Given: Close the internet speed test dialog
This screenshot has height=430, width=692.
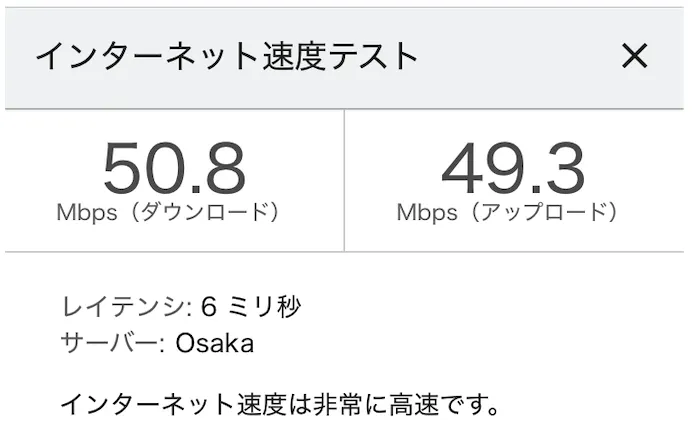Looking at the screenshot, I should pyautogui.click(x=635, y=56).
